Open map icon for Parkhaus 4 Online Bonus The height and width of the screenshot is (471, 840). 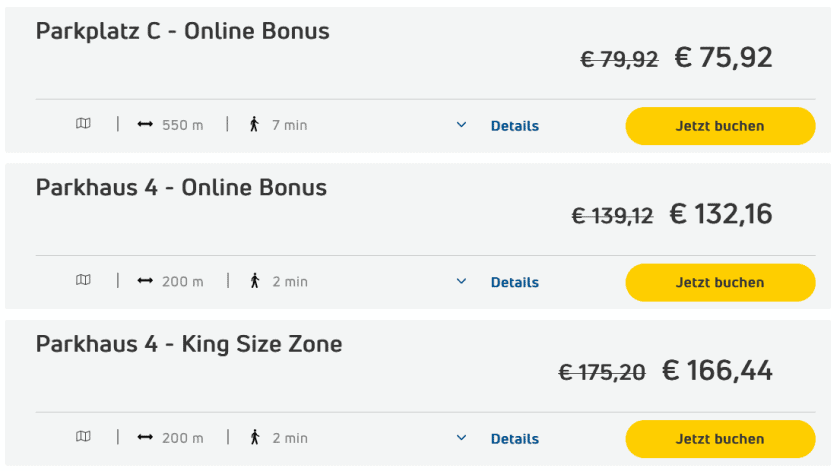(x=83, y=281)
